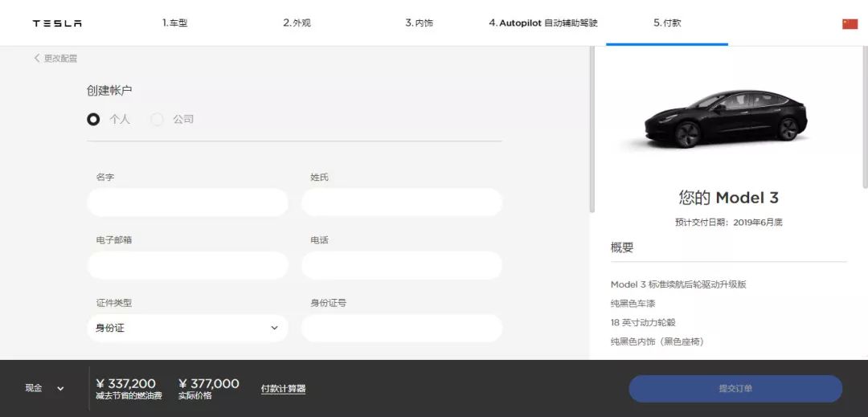This screenshot has width=868, height=417.
Task: Go to step 3 内饰
Action: point(419,23)
